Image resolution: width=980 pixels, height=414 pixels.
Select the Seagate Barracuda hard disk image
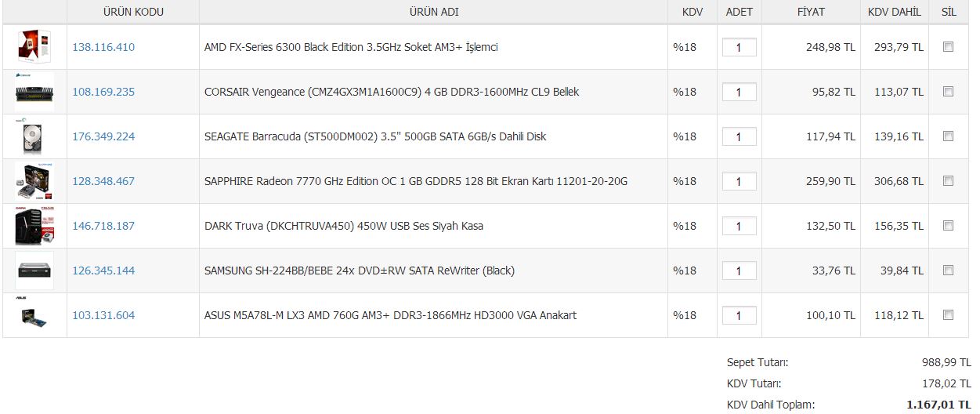click(34, 136)
